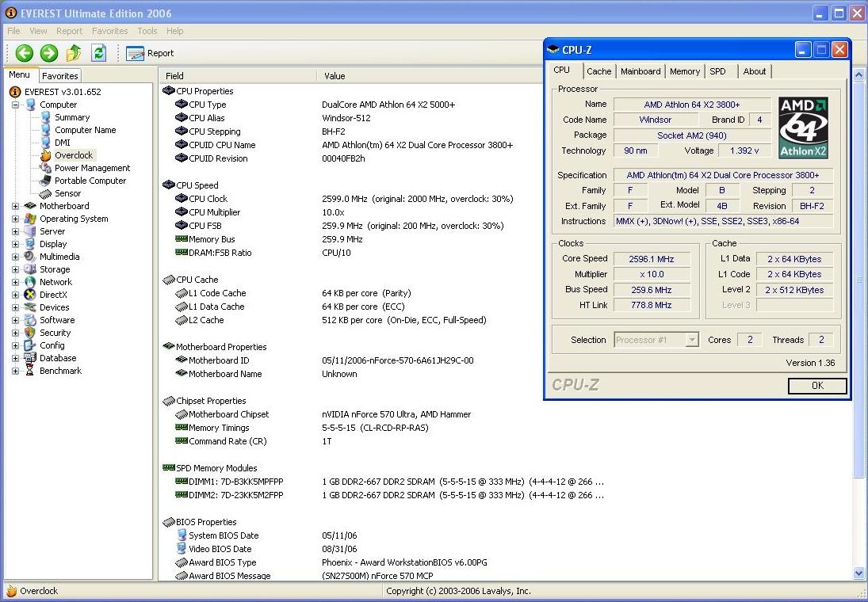The width and height of the screenshot is (868, 602).
Task: Click the Memory Bus row icon
Action: pos(181,239)
